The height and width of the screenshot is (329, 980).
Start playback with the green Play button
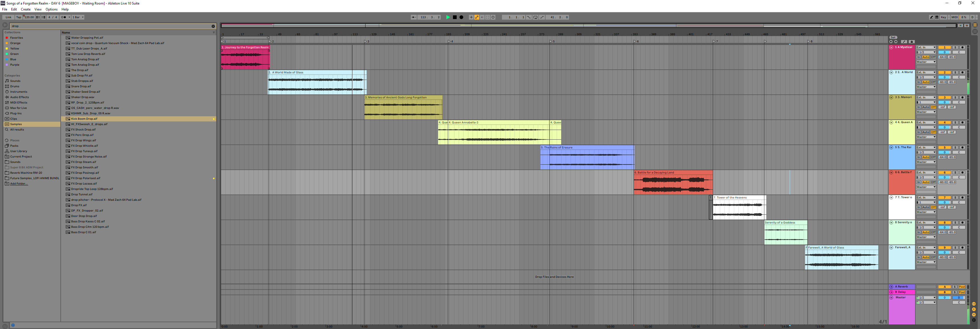(x=448, y=17)
